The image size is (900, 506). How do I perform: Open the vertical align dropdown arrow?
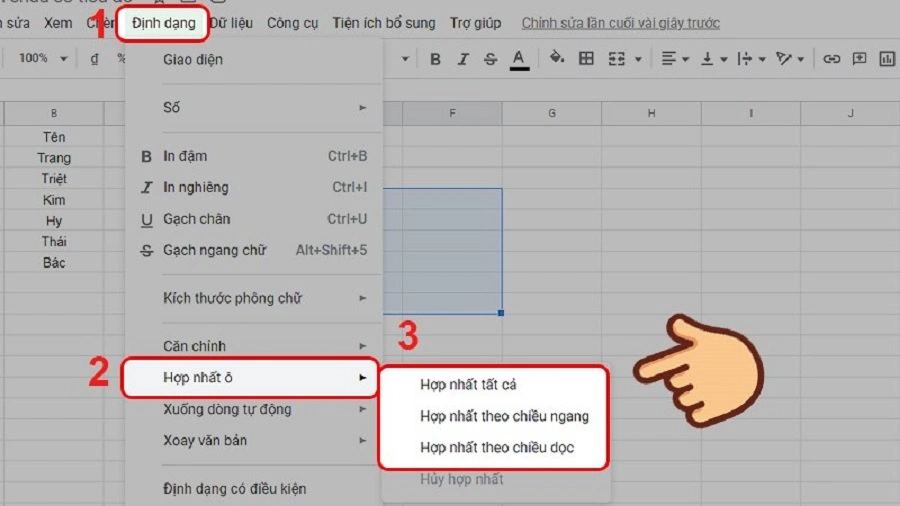tap(724, 59)
